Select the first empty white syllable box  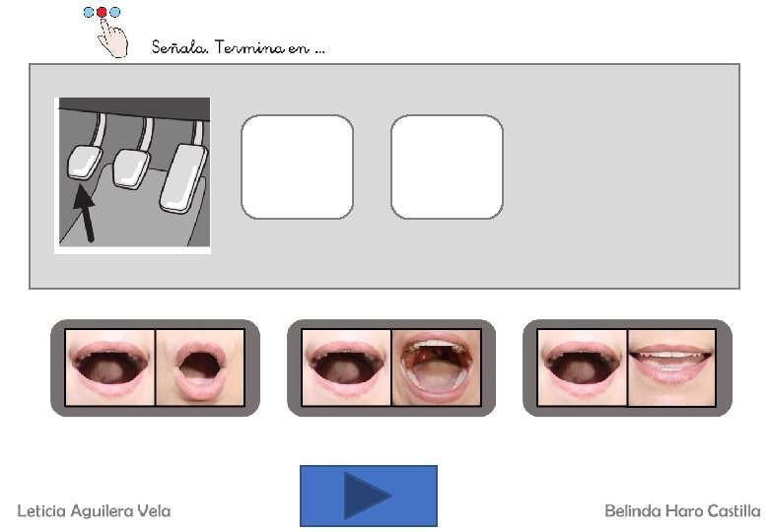pyautogui.click(x=297, y=167)
